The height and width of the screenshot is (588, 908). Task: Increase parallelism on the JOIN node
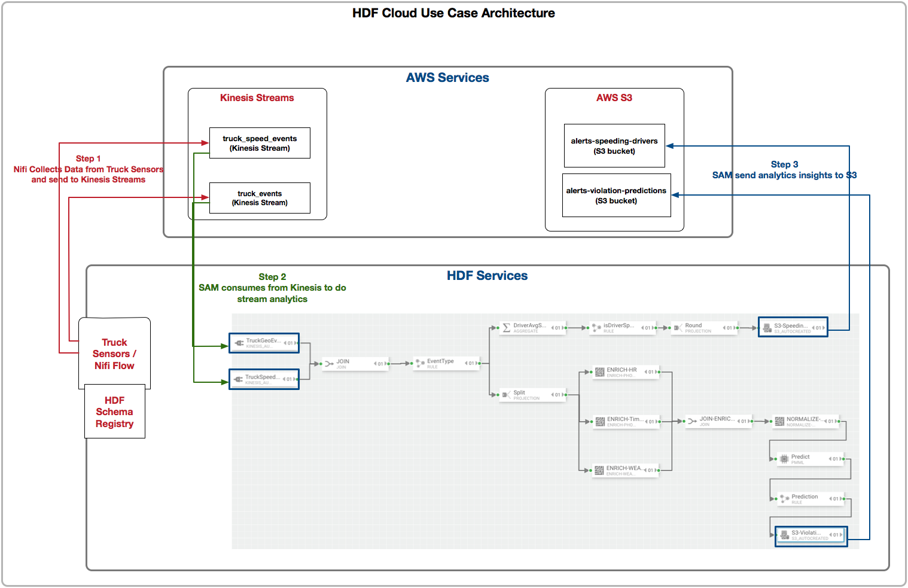[x=385, y=364]
